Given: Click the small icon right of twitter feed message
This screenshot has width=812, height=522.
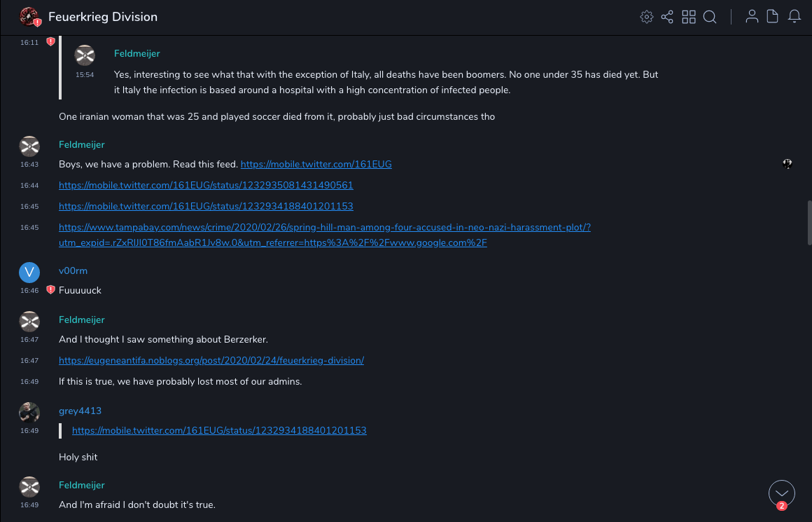Looking at the screenshot, I should coord(787,164).
